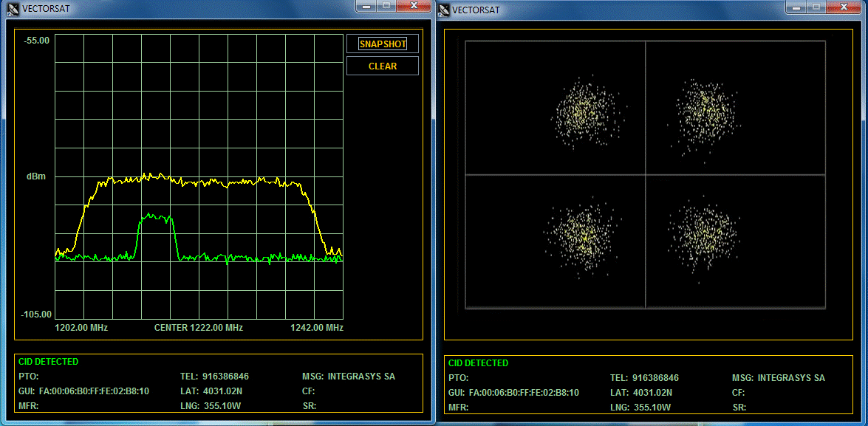
Task: Maximize the spectrum window
Action: (386, 6)
